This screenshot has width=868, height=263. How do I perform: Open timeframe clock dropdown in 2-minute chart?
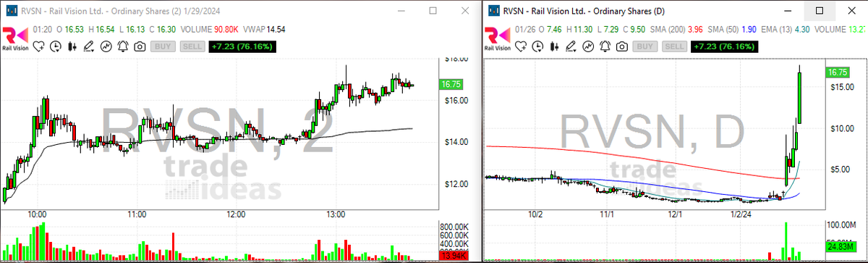point(55,46)
